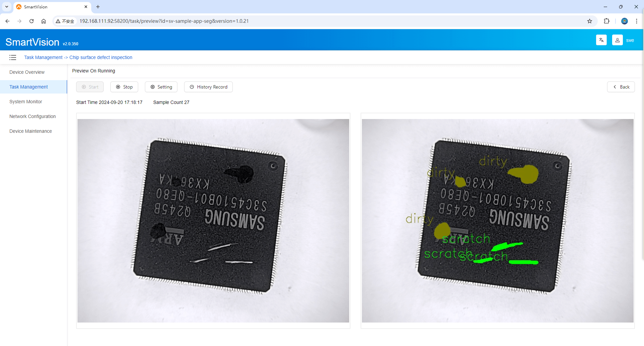Open the Chrome three-dot menu
The image size is (644, 346).
coord(637,21)
